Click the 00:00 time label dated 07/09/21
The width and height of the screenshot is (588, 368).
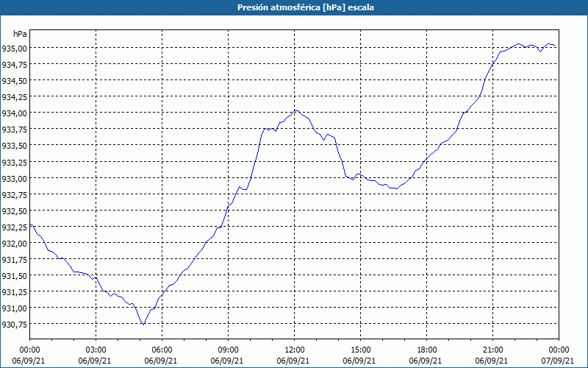click(559, 350)
